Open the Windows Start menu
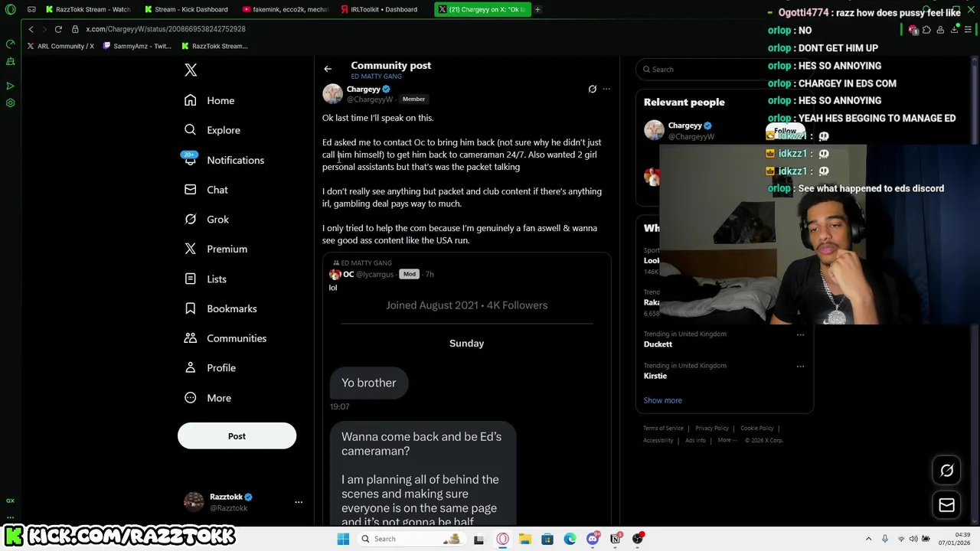Image resolution: width=980 pixels, height=551 pixels. (343, 539)
